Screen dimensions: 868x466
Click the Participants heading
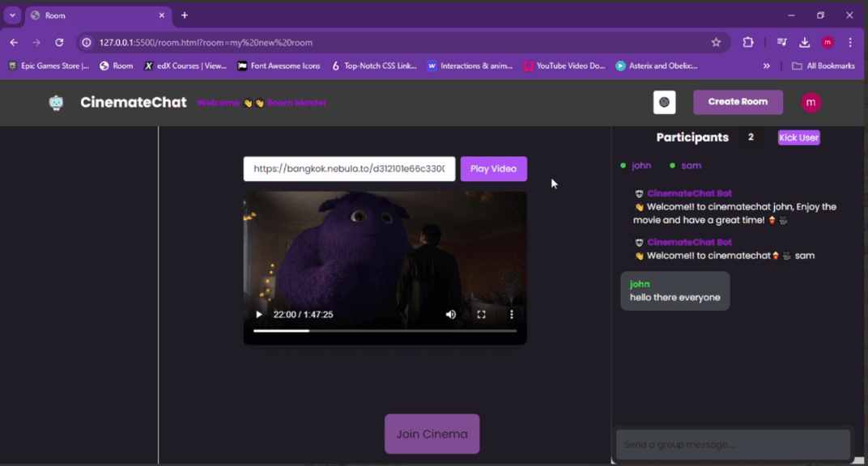coord(692,137)
